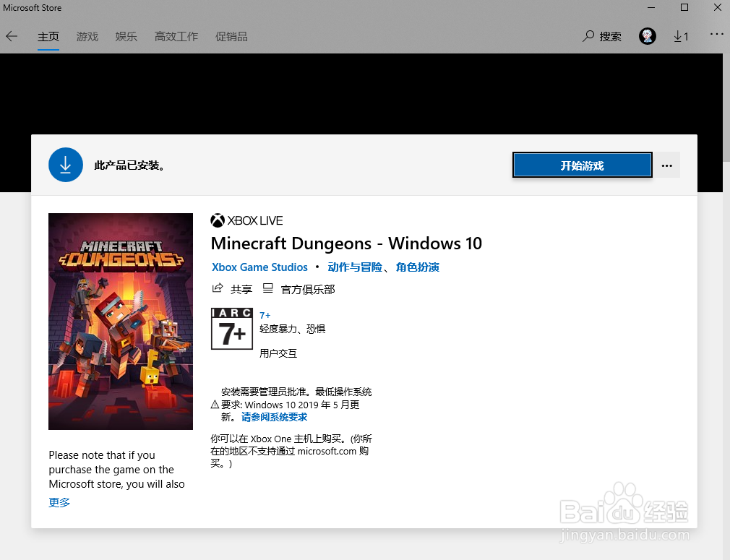Expand description with 更多 link
This screenshot has width=730, height=560.
pos(59,502)
